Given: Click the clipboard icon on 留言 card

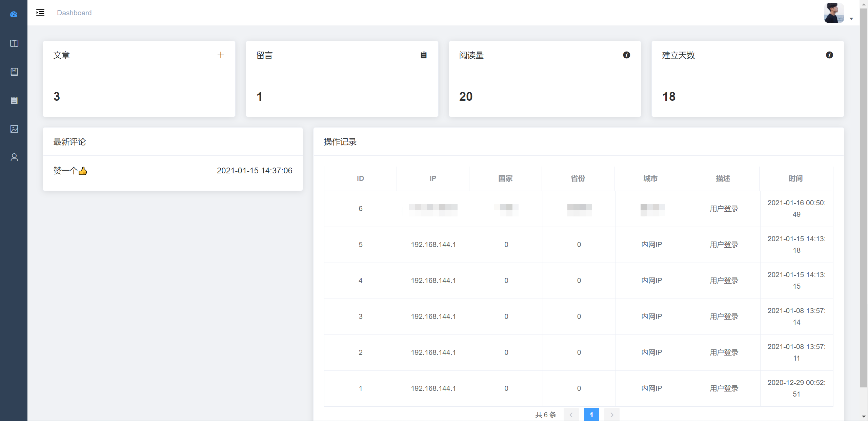Looking at the screenshot, I should tap(423, 55).
